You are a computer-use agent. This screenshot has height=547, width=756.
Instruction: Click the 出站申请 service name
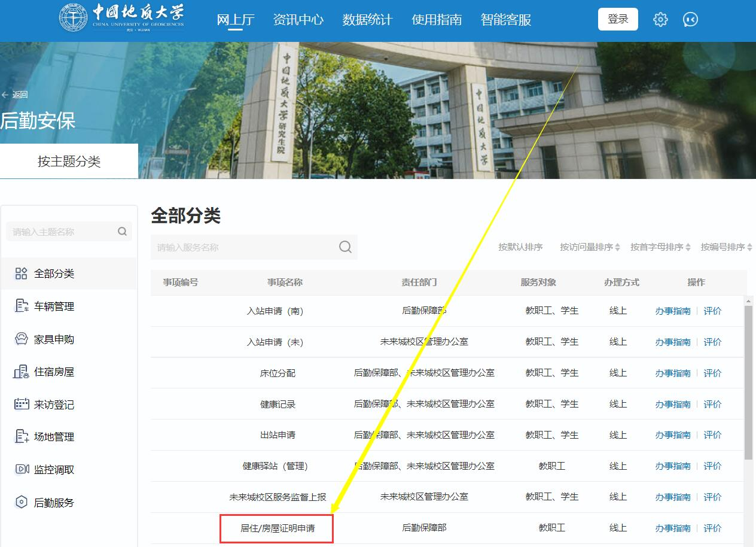coord(278,435)
